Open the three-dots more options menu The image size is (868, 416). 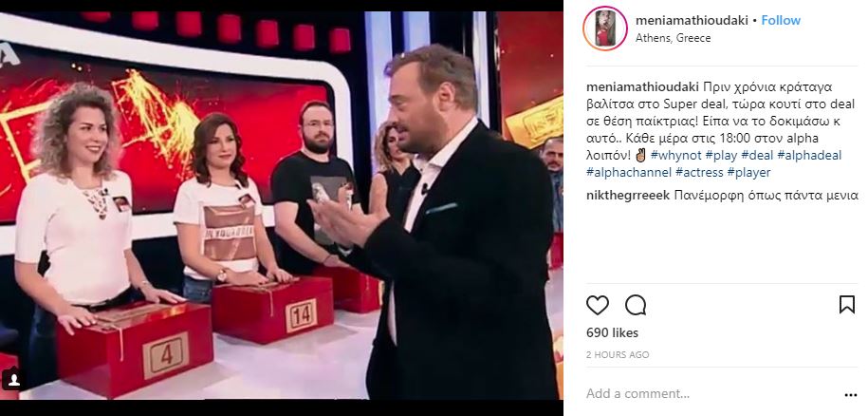tap(851, 395)
